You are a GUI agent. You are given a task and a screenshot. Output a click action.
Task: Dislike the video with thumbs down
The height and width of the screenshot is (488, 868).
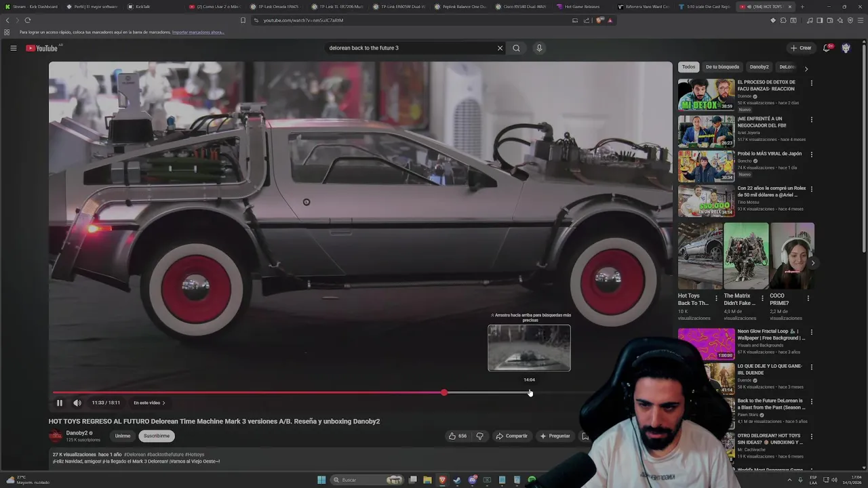tap(479, 436)
